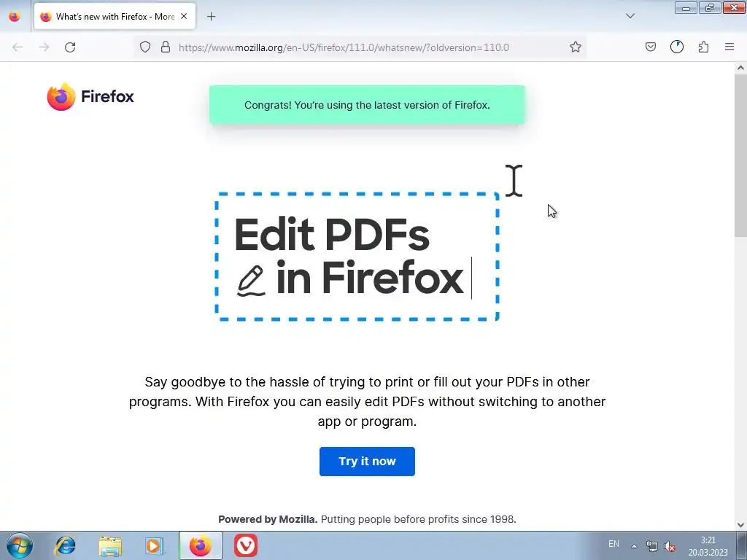Click the vertical scrollbar thumb
Screen dimensions: 747x560
740,155
